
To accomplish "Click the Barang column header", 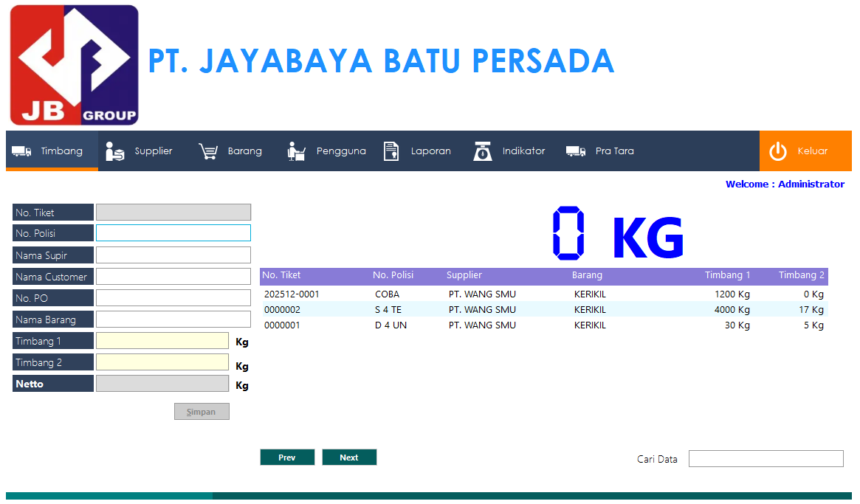I will click(x=587, y=275).
